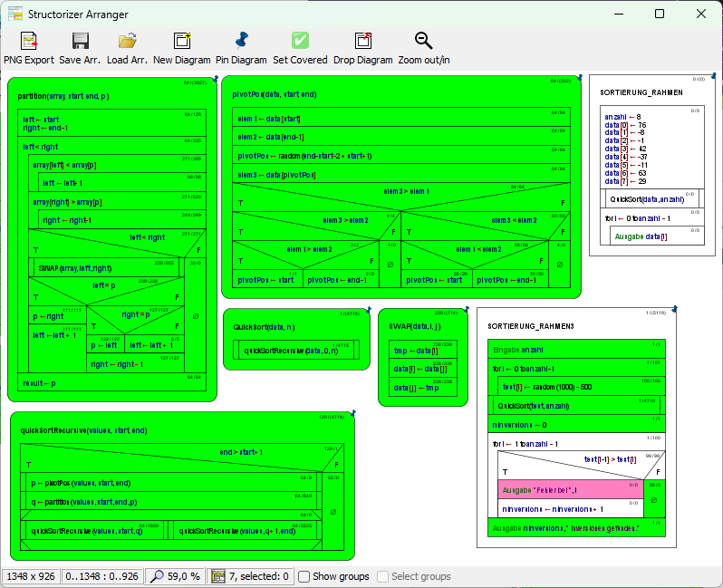Screen dimensions: 723x588
Task: Click the 'array[left] < array[p]' loop condition
Action: 64,165
